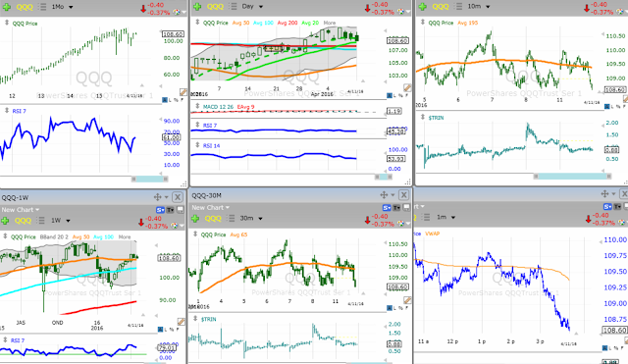Open the New Chart menu in QQQ-1W
Image resolution: width=628 pixels, height=364 pixels.
tap(20, 209)
